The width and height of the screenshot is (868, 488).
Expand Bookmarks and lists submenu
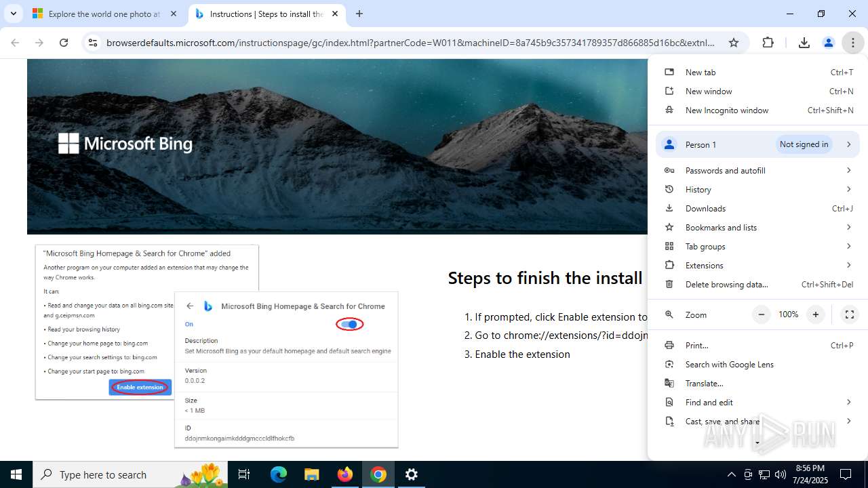click(x=758, y=227)
